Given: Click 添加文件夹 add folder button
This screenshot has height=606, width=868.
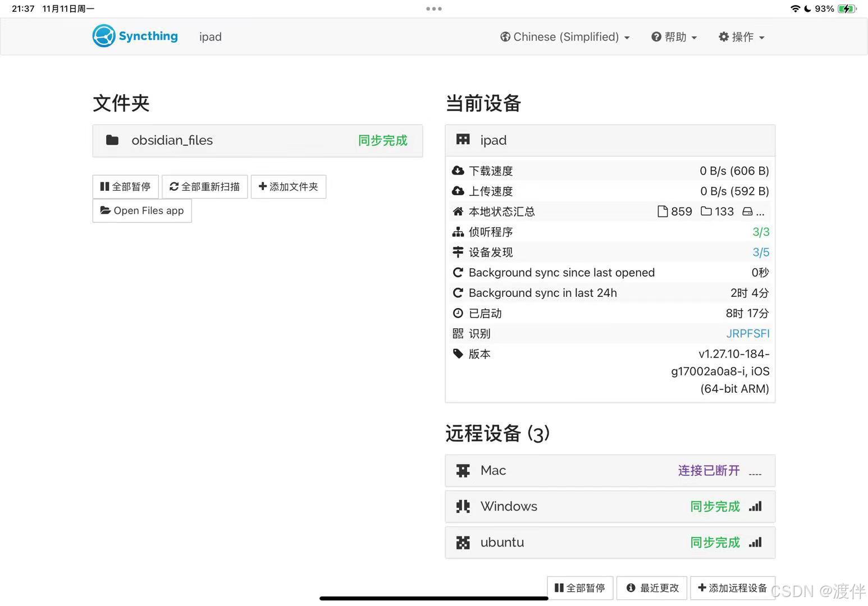Looking at the screenshot, I should (x=289, y=186).
